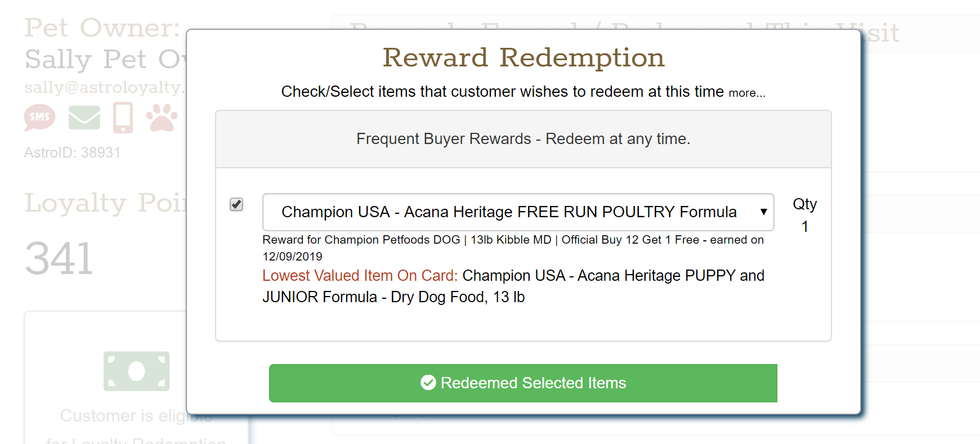The image size is (980, 444).
Task: Click the Frequent Buyer Rewards section header
Action: pyautogui.click(x=523, y=139)
